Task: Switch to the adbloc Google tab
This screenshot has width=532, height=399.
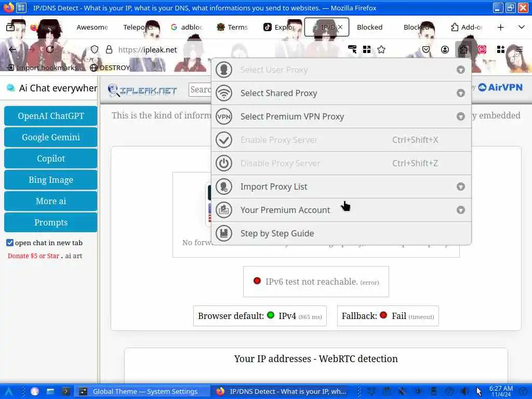Action: coord(187,27)
